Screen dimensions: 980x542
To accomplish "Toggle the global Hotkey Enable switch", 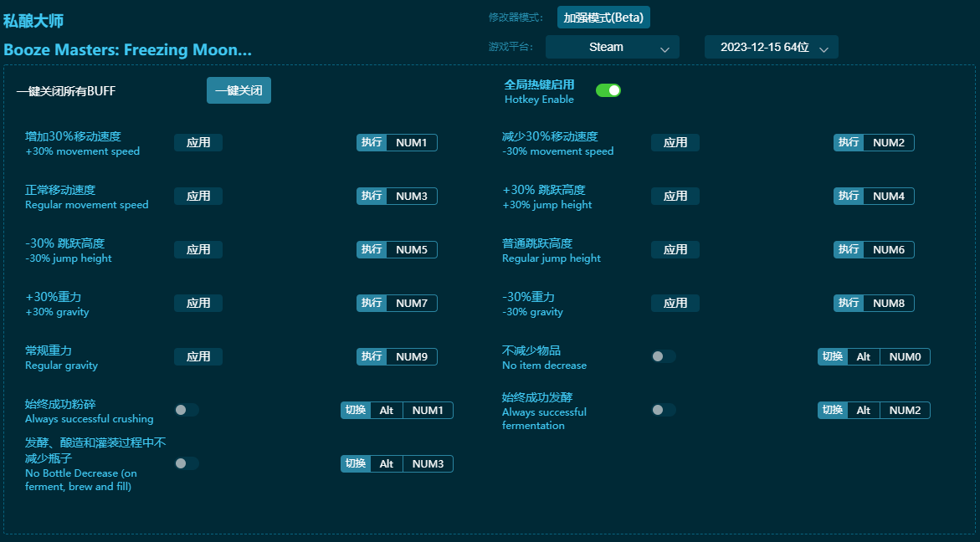I will tap(608, 90).
